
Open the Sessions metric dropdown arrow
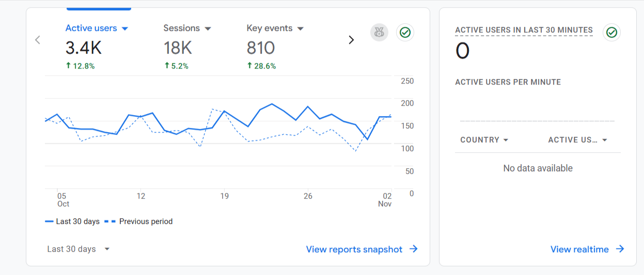click(x=208, y=28)
